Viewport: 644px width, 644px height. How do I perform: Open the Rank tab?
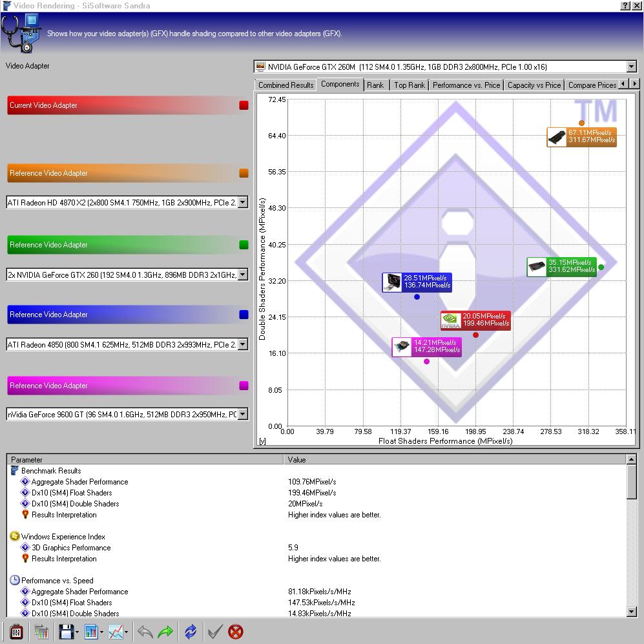click(x=375, y=85)
